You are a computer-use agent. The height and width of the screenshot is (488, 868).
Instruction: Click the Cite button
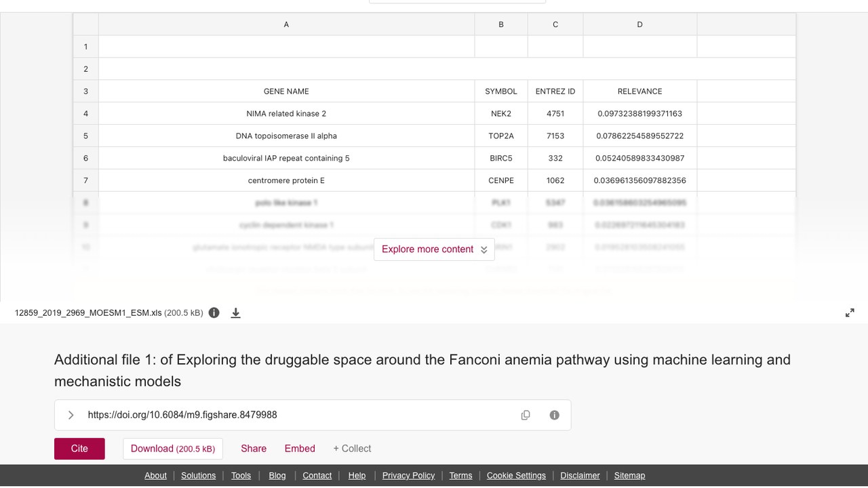[x=79, y=449]
